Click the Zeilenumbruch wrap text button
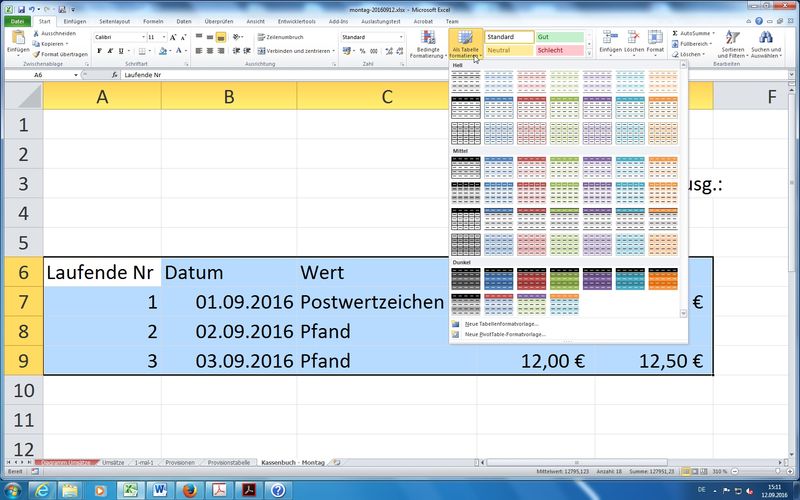This screenshot has height=500, width=800. point(281,37)
